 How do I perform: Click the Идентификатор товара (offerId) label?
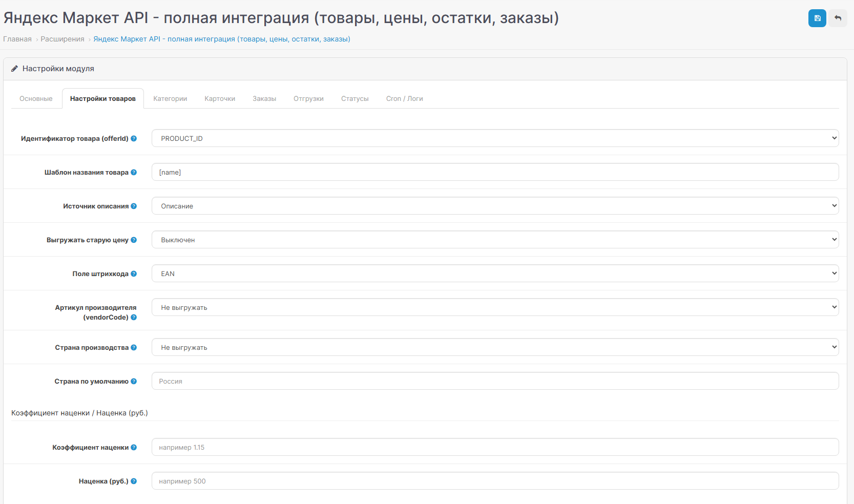(x=75, y=138)
